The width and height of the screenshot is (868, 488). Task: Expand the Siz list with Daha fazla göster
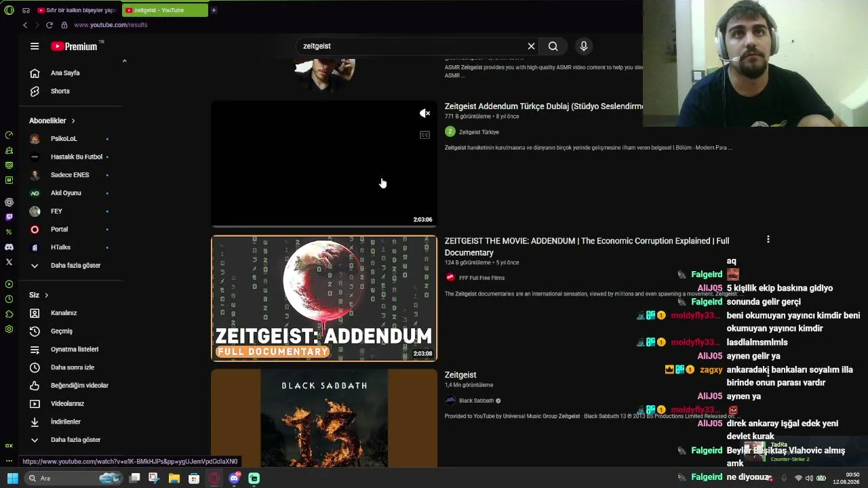75,440
